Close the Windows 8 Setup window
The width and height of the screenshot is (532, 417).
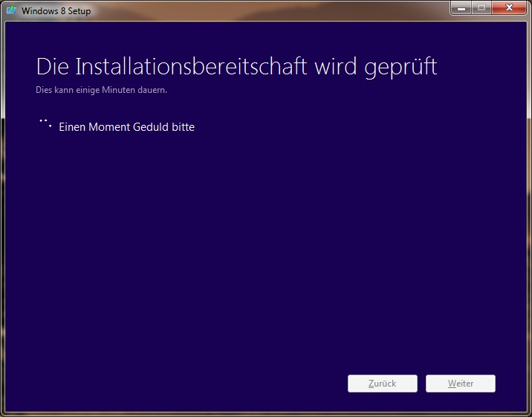[510, 8]
